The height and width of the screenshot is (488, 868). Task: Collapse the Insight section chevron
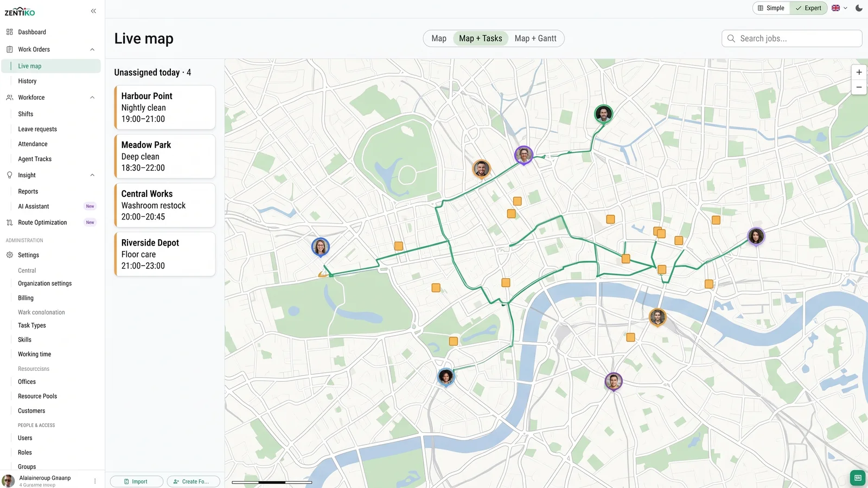pyautogui.click(x=92, y=175)
